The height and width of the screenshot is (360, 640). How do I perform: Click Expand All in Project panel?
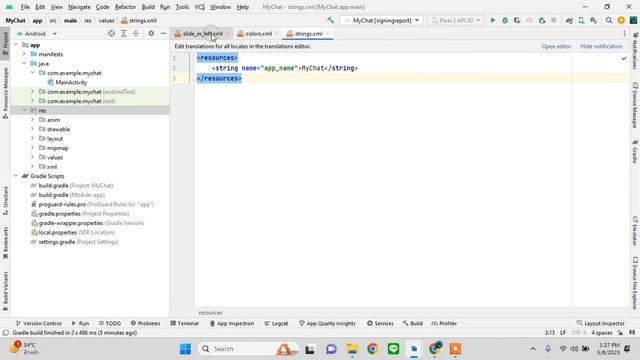coord(124,33)
